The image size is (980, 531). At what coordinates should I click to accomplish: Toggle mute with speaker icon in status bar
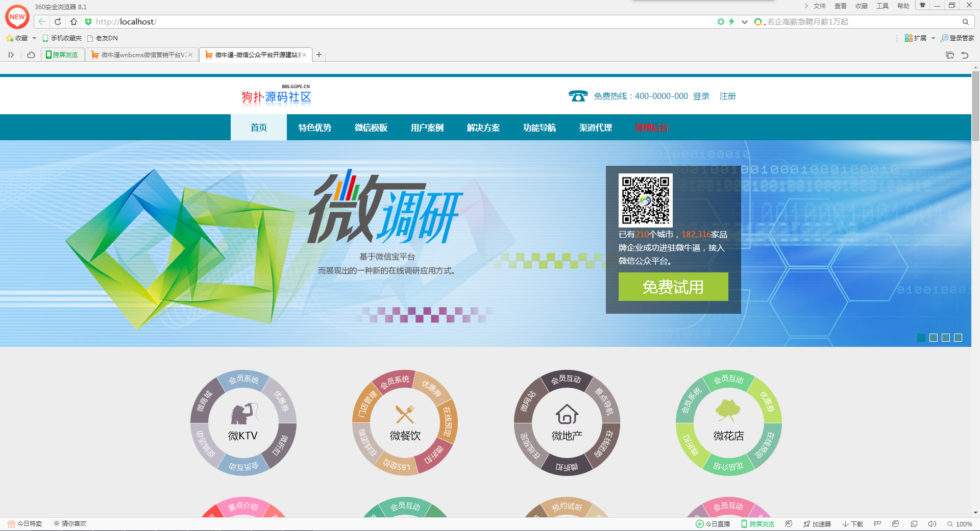[x=932, y=524]
